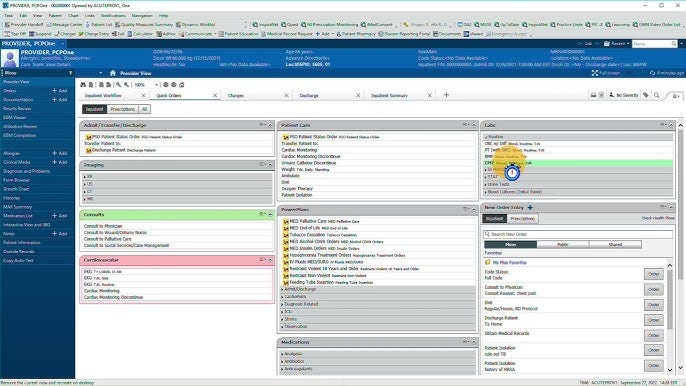
Task: Open the magnifier search icon near No Severity
Action: (657, 95)
